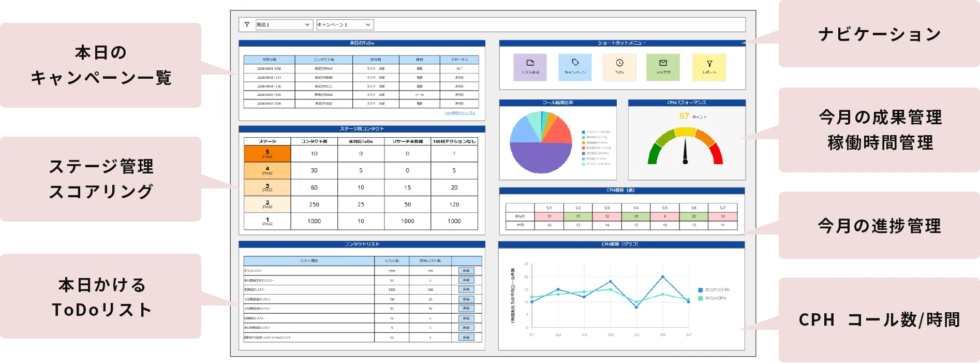Click 詳細 button for 未発信のリスト

click(466, 289)
